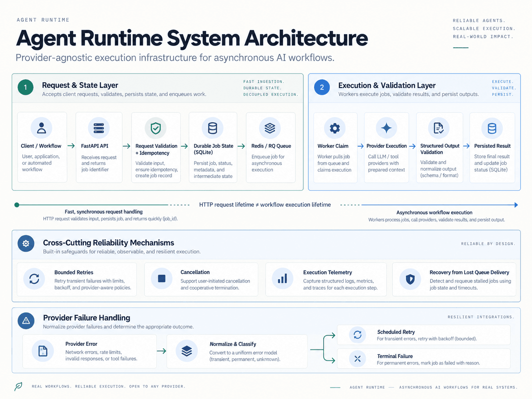Click the Recovery from Lost Queue shield icon
Viewport: 532px width, 399px height.
click(x=410, y=279)
